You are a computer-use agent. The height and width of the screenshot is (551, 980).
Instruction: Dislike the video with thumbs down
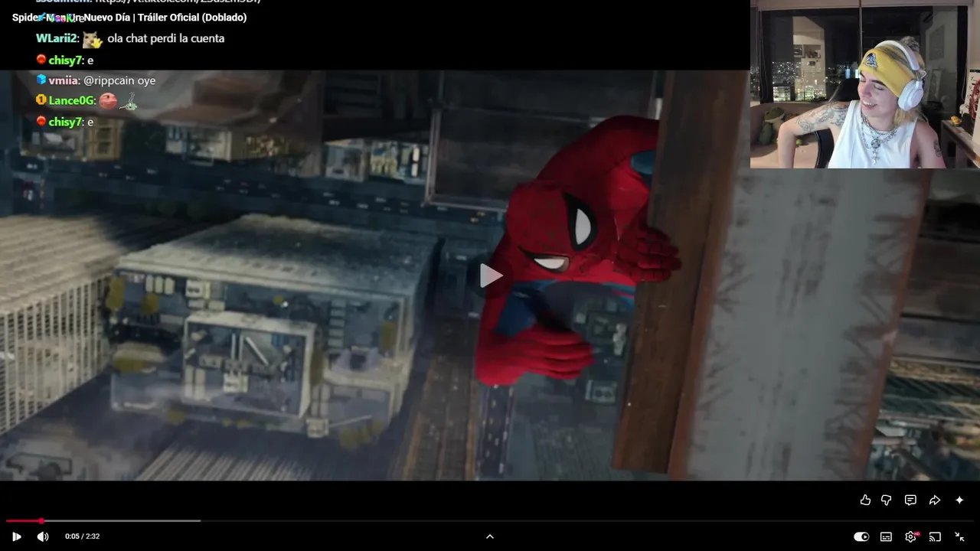[887, 500]
